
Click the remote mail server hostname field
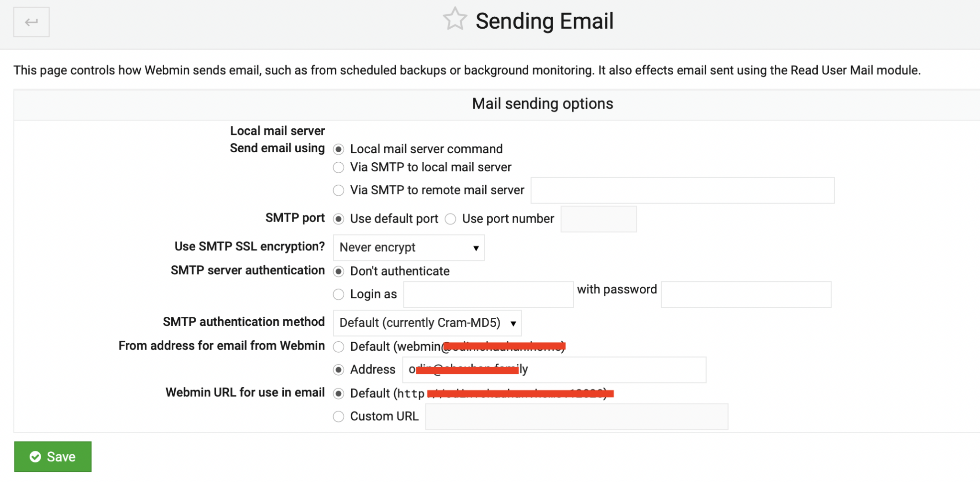click(x=682, y=191)
